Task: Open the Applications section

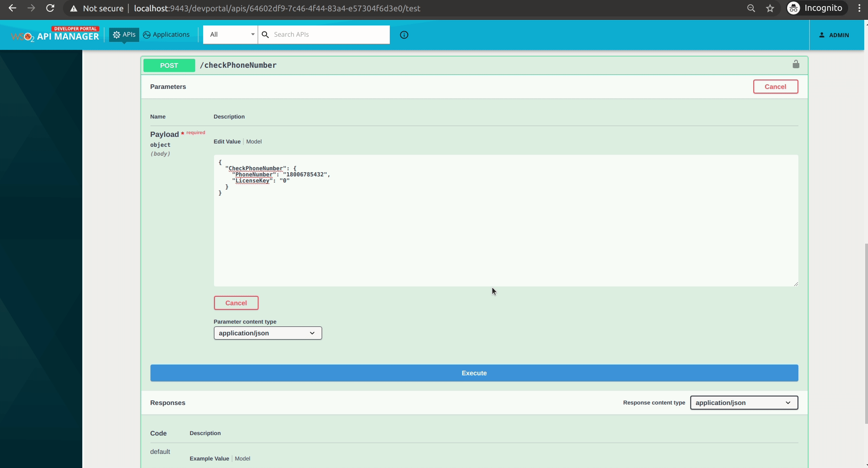Action: [x=166, y=34]
